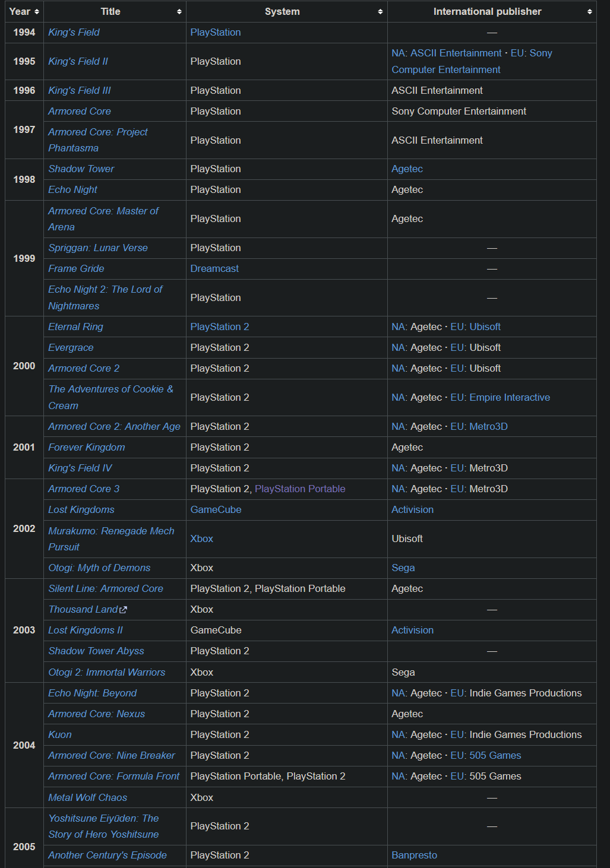Open PlayStation Portable link in Armored Core 3 row
Image resolution: width=610 pixels, height=868 pixels.
[300, 489]
